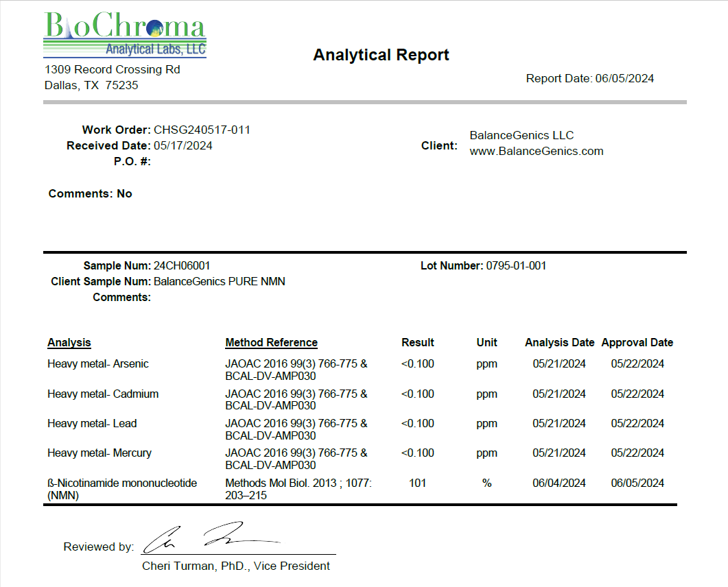Select the Heavy metal- Arsenic row label
This screenshot has width=728, height=587.
coord(98,364)
